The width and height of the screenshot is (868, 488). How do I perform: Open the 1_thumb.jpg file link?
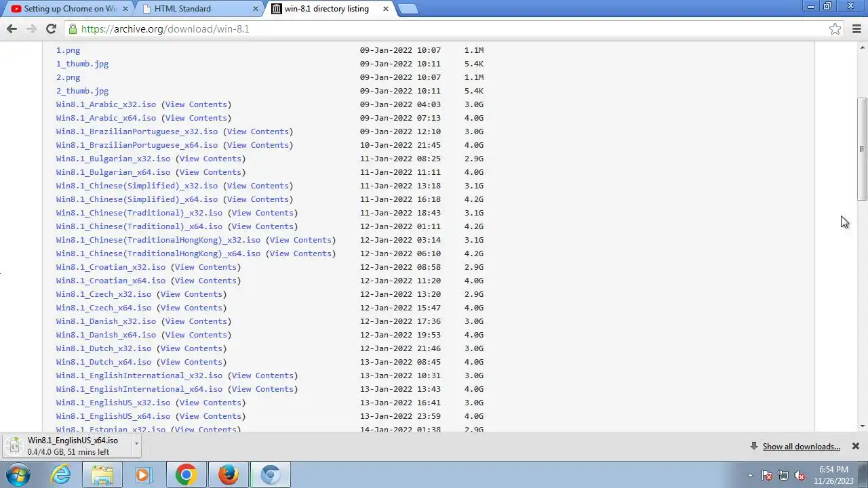[82, 64]
